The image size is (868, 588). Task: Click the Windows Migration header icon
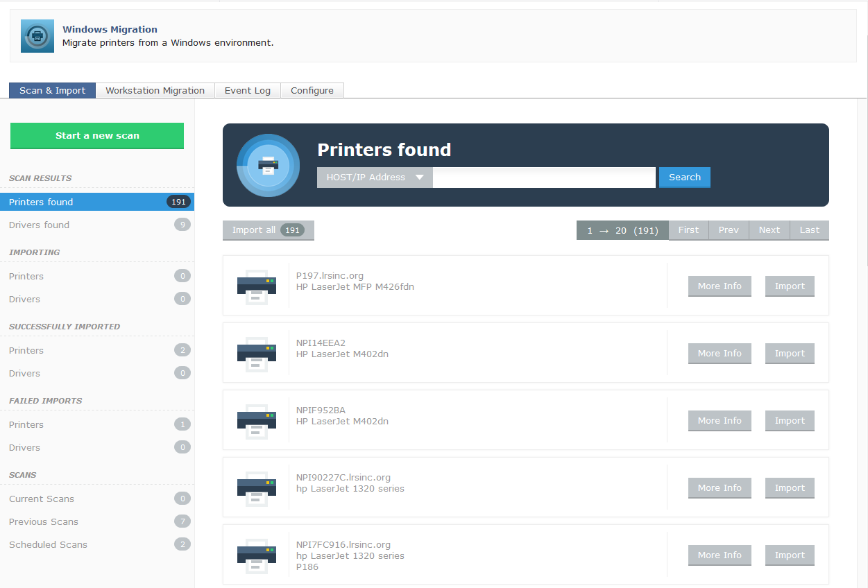coord(37,36)
